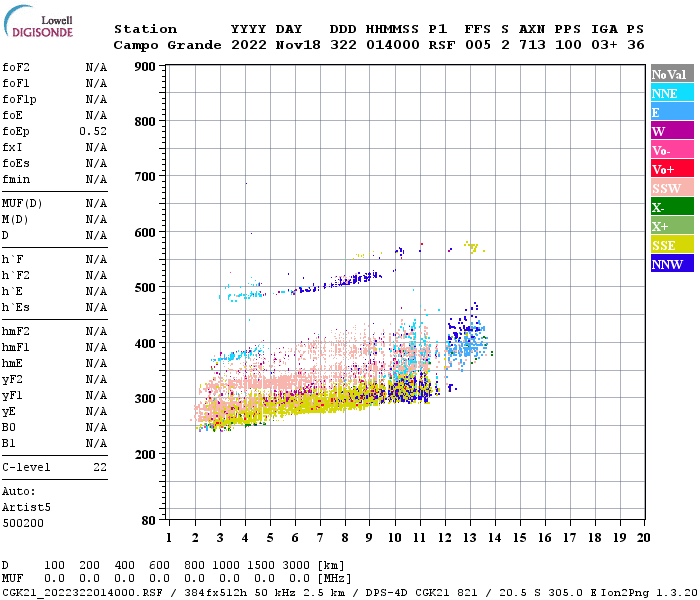Click the 03+ value under IGA
The height and width of the screenshot is (600, 700).
[x=604, y=45]
